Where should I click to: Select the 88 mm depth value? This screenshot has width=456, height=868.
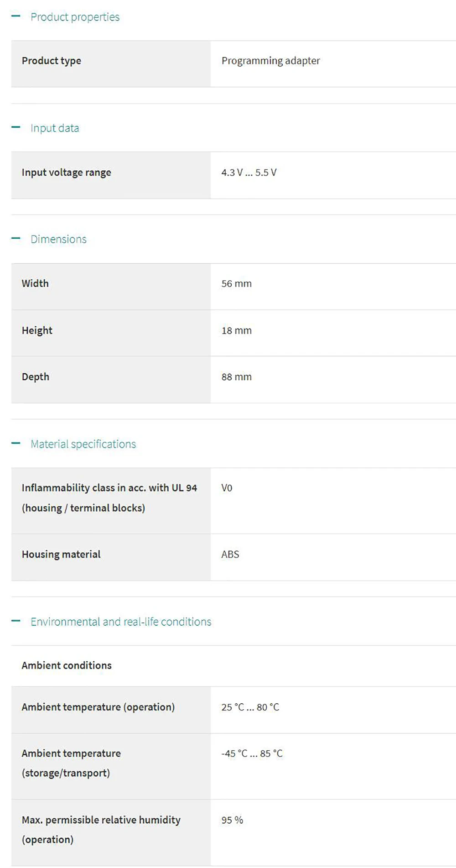[x=236, y=377]
